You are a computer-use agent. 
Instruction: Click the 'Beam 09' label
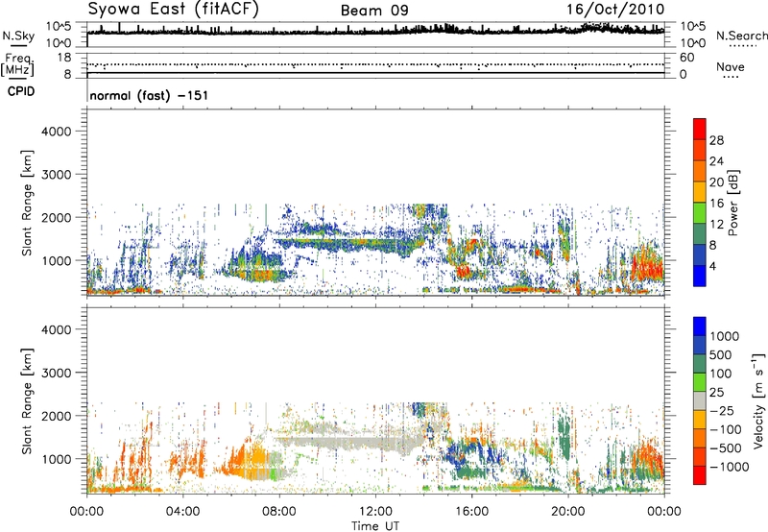click(374, 11)
